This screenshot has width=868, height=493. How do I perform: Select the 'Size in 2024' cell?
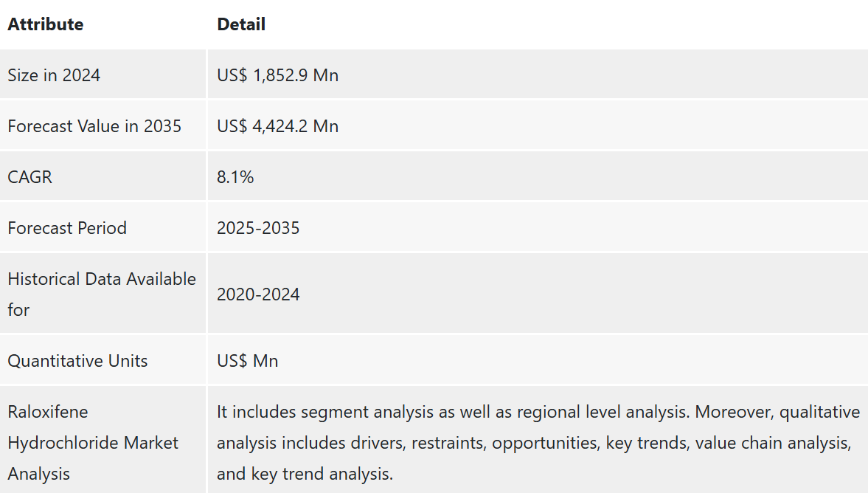pos(54,75)
